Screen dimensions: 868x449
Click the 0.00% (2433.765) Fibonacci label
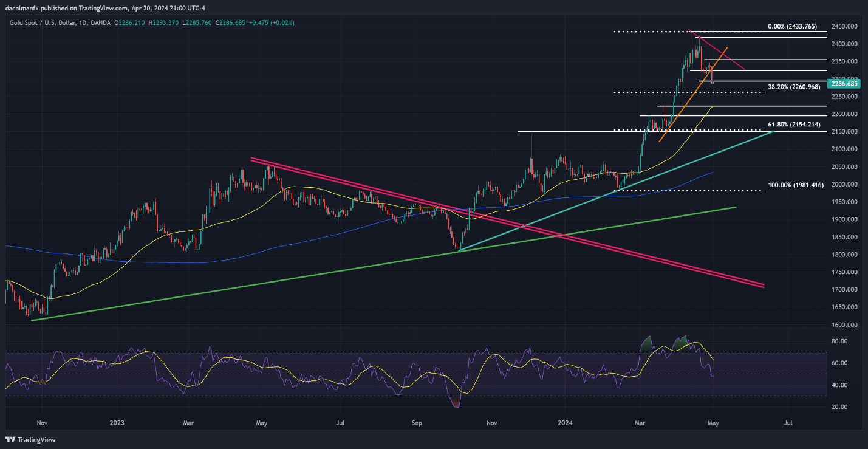pos(793,27)
